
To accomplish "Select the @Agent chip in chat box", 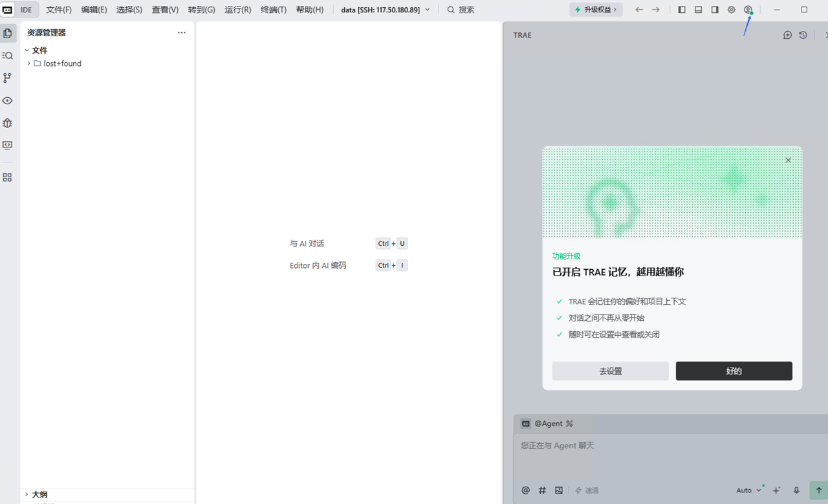I will 542,424.
